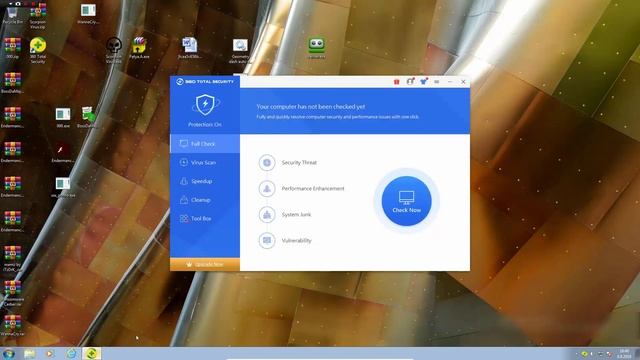Switch to the Virus Scan tab
This screenshot has width=640, height=360.
[x=204, y=162]
